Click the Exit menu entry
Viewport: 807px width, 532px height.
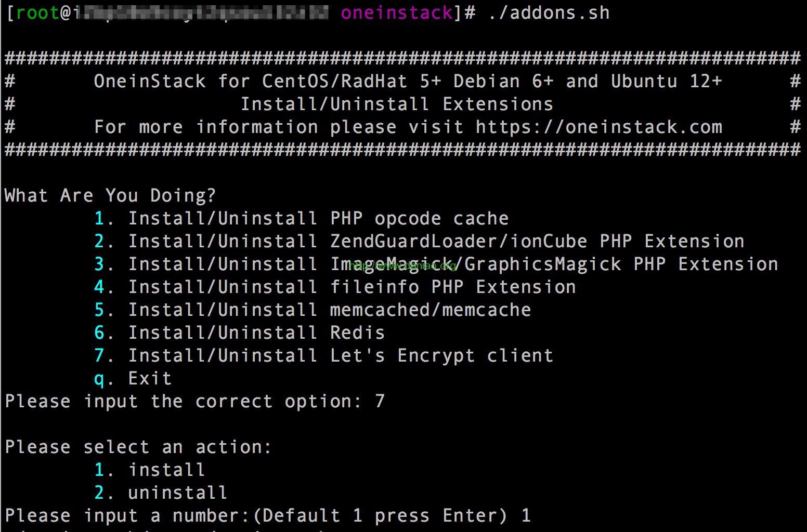[133, 379]
